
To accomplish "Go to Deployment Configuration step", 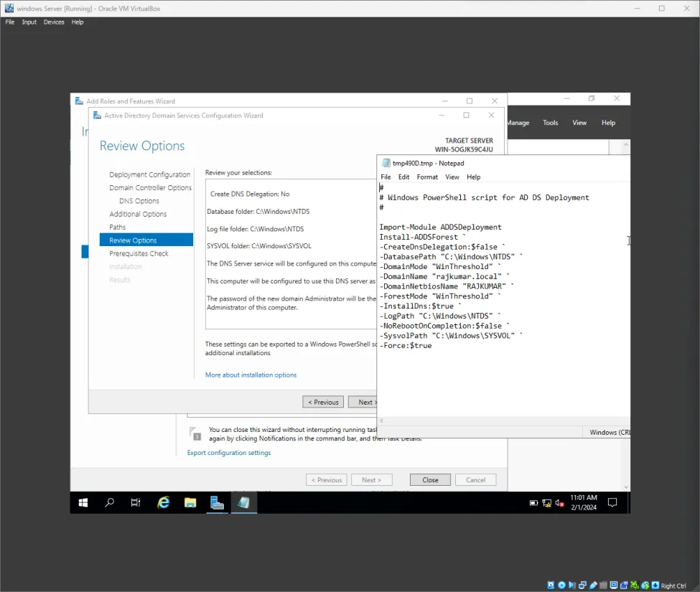I will click(150, 175).
